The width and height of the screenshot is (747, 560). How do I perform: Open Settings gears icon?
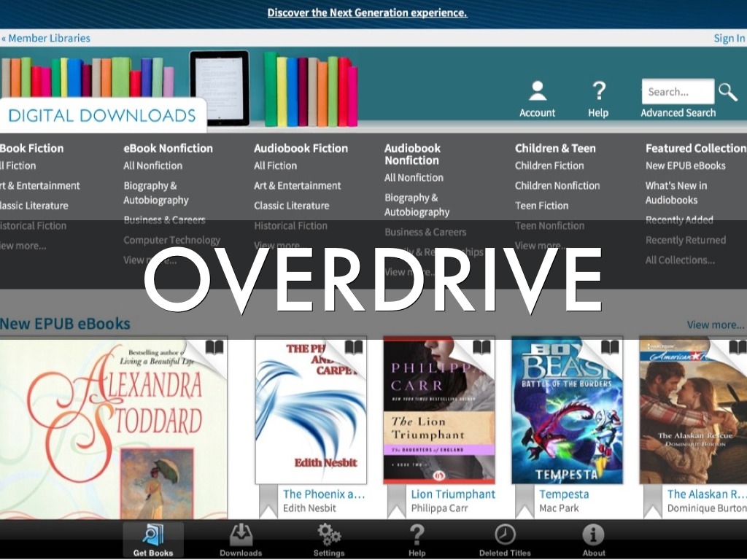(x=329, y=535)
